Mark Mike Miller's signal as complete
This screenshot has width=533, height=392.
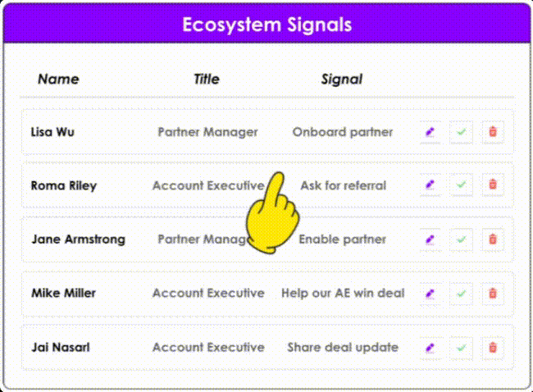pos(461,293)
